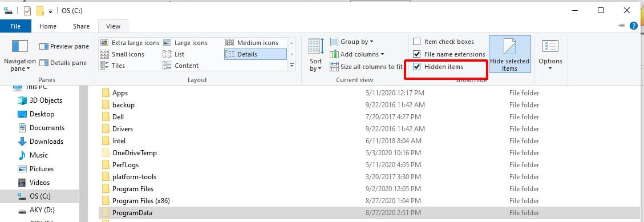Select the Program Files (x86) folder
Image resolution: width=644 pixels, height=222 pixels.
click(x=141, y=201)
